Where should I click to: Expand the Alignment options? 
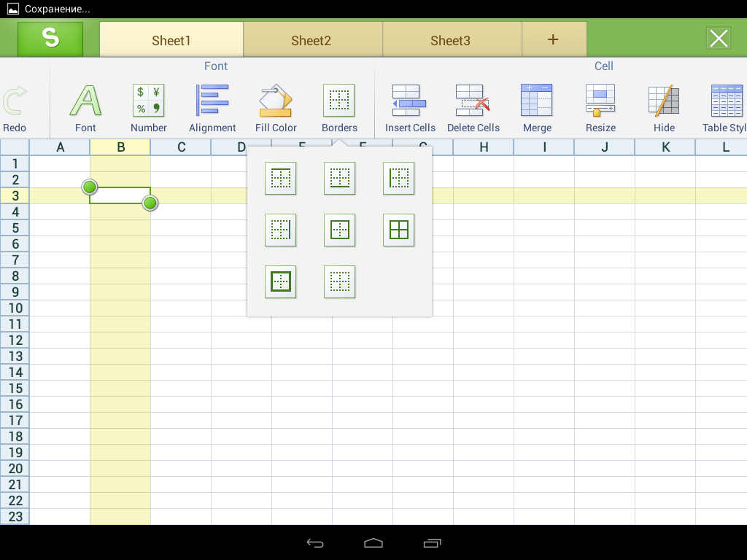pyautogui.click(x=212, y=107)
